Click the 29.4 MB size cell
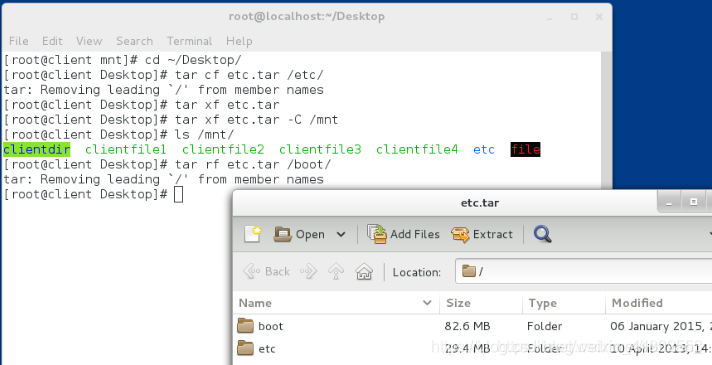The height and width of the screenshot is (365, 712). pos(468,349)
